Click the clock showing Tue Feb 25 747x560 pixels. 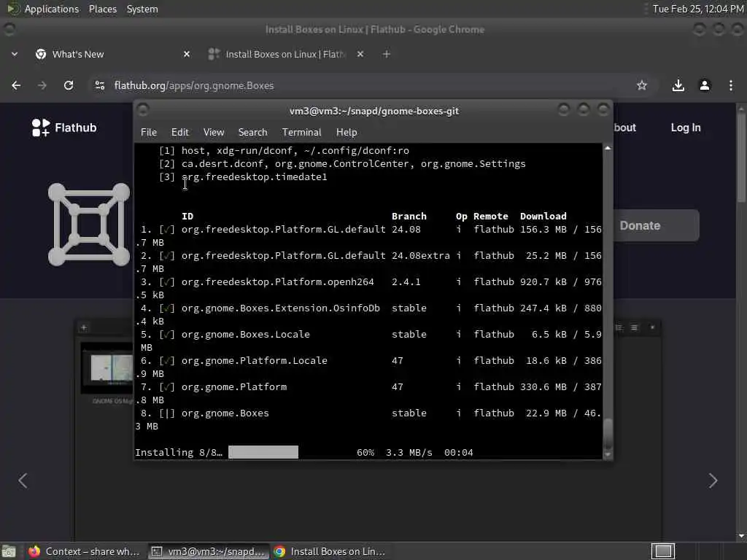(x=698, y=9)
